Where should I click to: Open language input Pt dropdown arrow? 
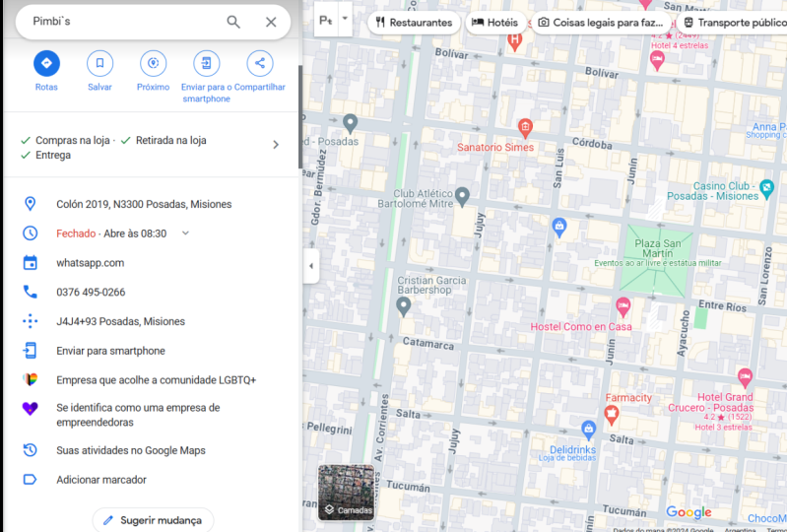(345, 18)
